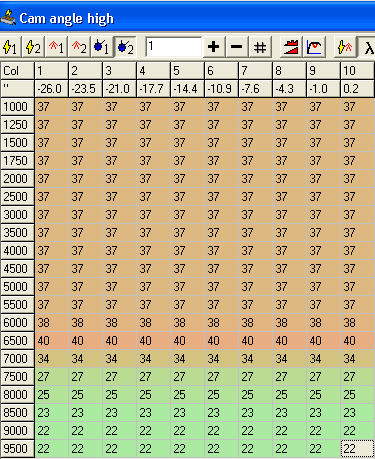Increase selected cells with plus button
The width and height of the screenshot is (375, 459).
213,47
